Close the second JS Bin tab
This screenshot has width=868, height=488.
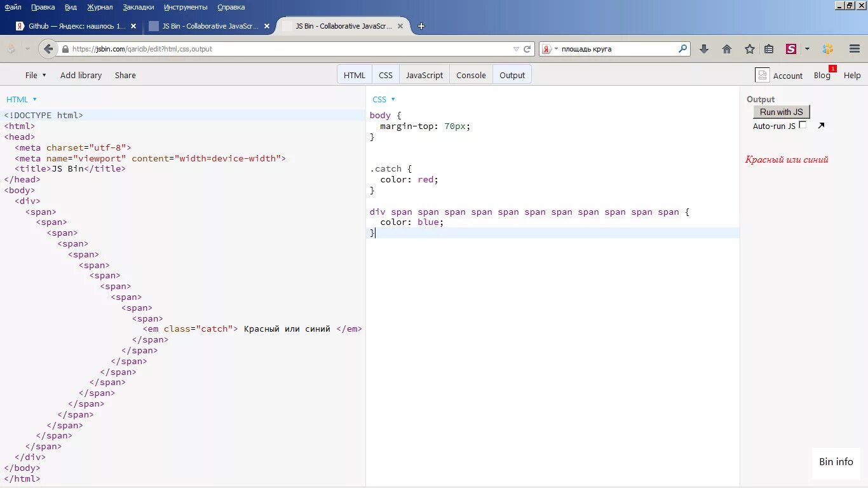coord(267,26)
